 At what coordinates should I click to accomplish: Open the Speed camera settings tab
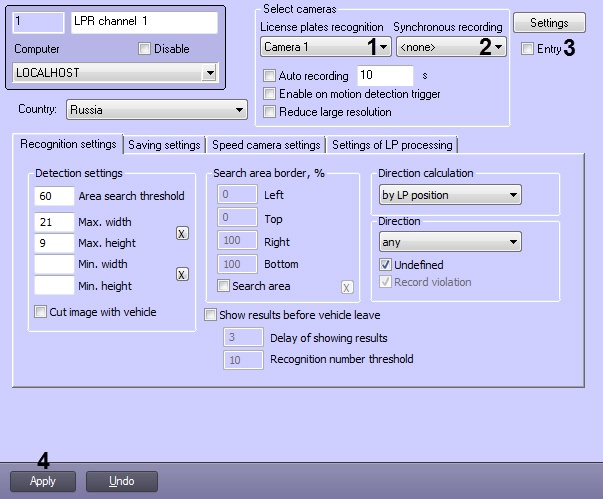pos(266,145)
